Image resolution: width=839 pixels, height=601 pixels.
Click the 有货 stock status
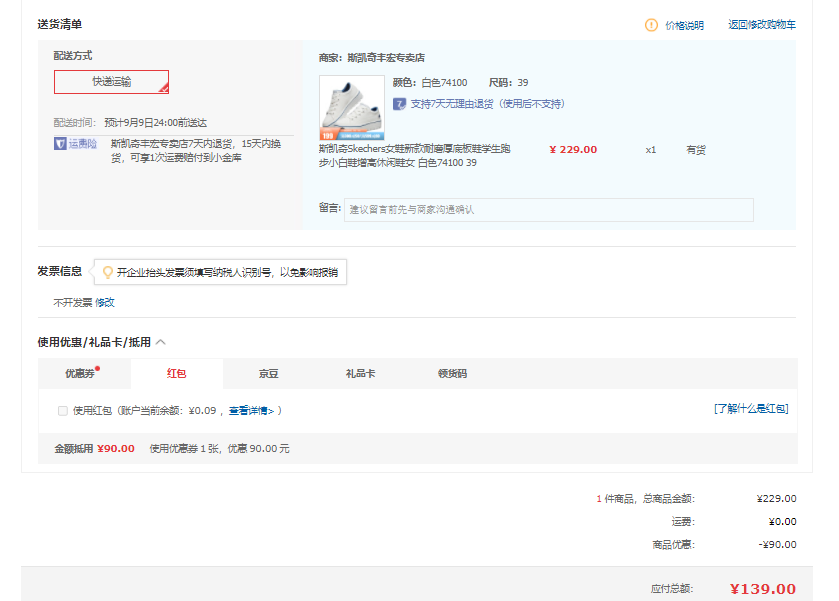tap(696, 150)
